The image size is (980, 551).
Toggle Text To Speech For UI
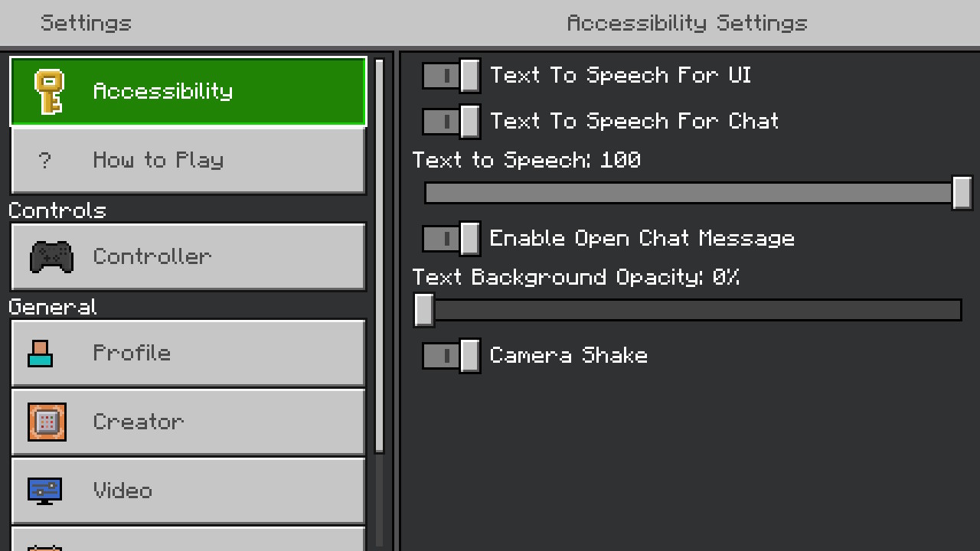coord(451,76)
